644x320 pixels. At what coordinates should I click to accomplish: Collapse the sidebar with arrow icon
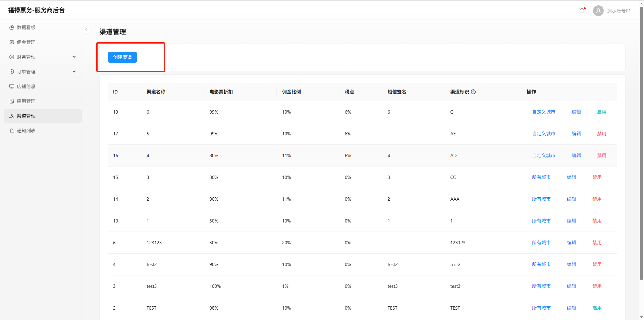pos(86,29)
